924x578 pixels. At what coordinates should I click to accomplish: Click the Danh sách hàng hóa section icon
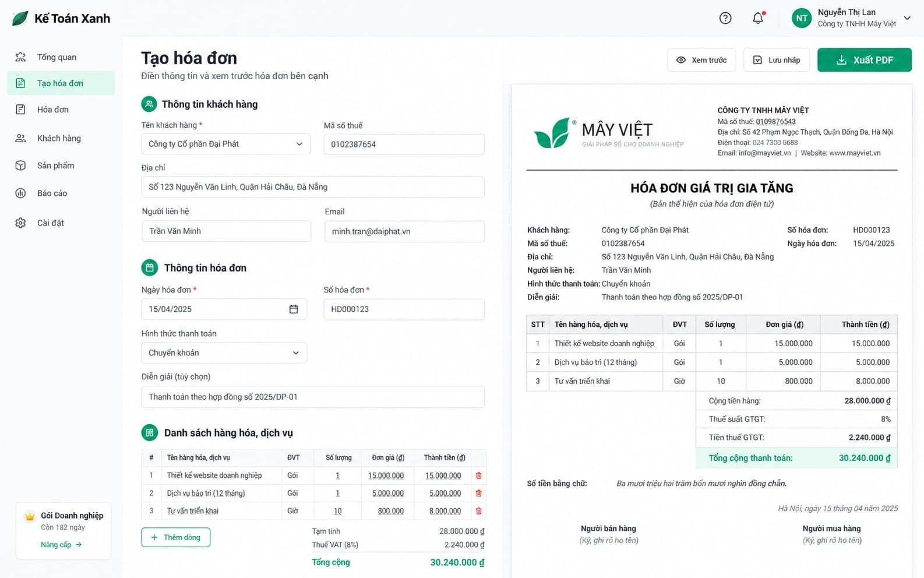pos(150,433)
